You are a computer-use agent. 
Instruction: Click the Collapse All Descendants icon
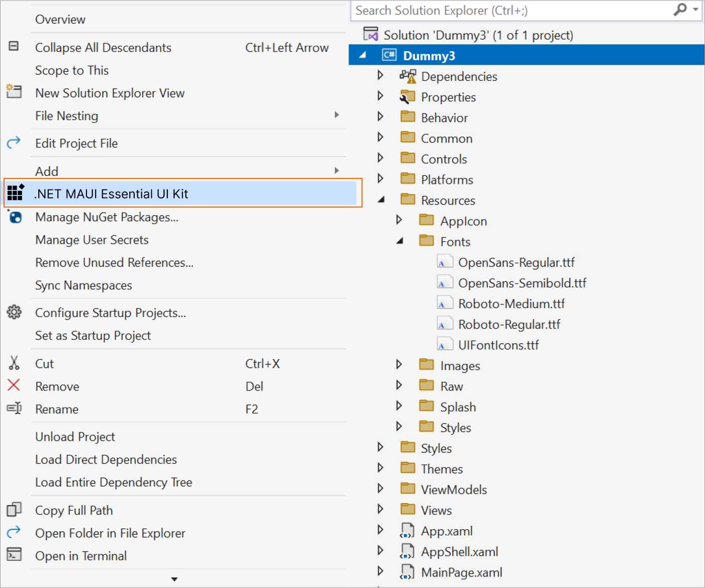tap(14, 46)
